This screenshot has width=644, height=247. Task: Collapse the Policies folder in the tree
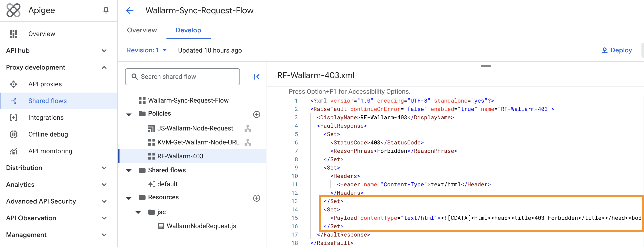point(129,114)
